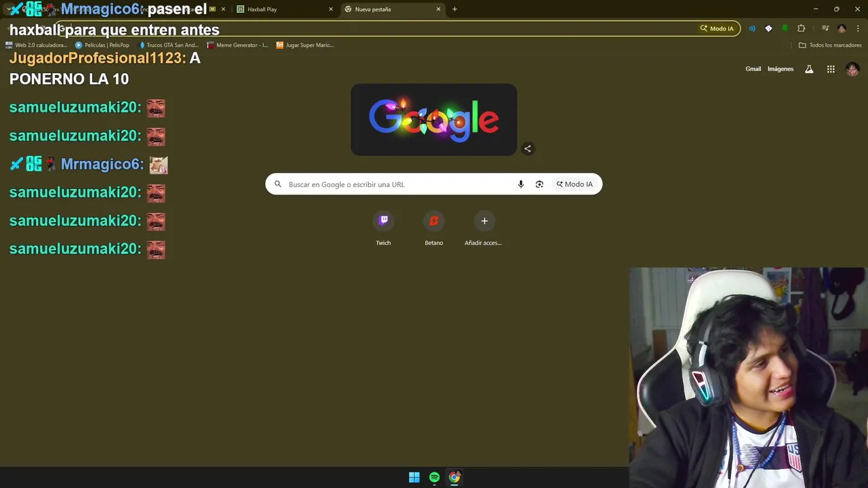Open the Betano shortcut tile
Viewport: 868px width, 488px height.
[x=434, y=228]
